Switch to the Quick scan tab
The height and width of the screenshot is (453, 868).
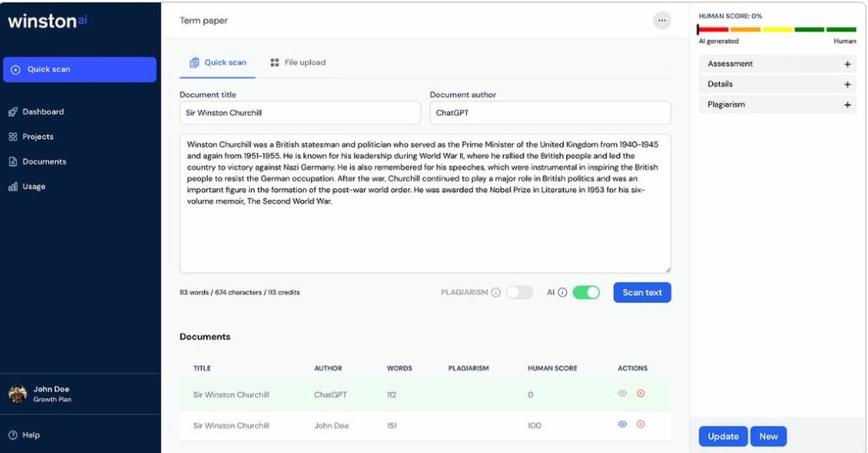(x=218, y=63)
